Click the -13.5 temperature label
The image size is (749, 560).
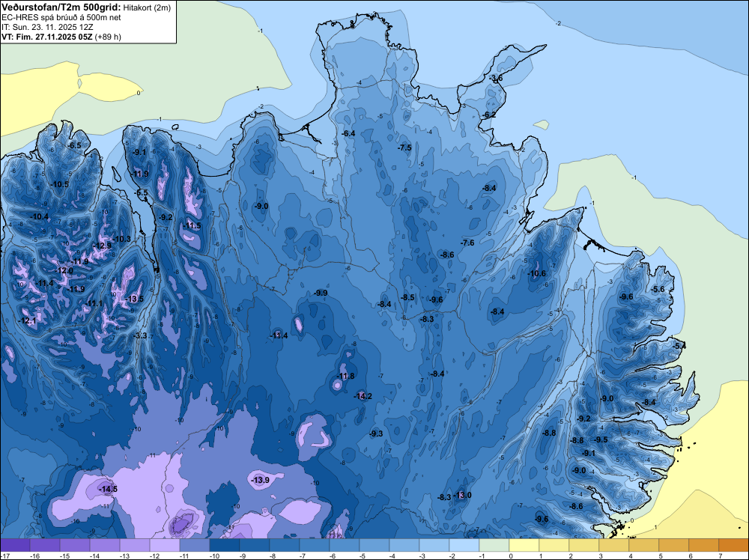coord(135,299)
